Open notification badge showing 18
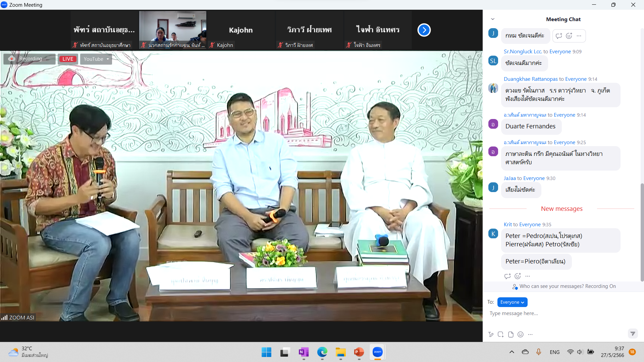644x362 pixels. click(x=632, y=352)
